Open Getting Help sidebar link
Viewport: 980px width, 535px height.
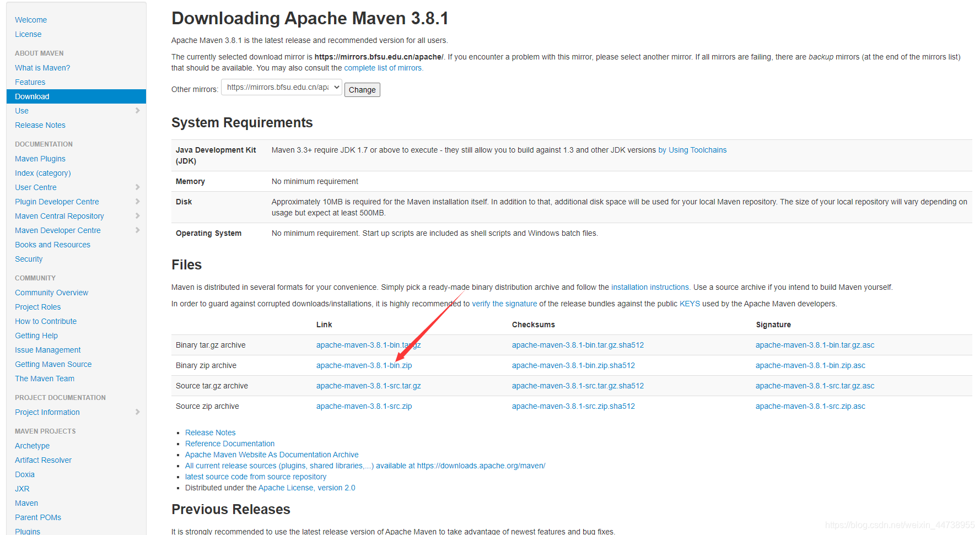click(36, 336)
